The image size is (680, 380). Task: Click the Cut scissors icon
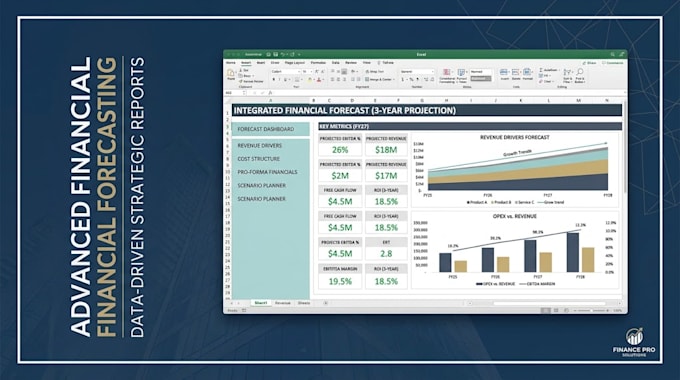pyautogui.click(x=241, y=70)
